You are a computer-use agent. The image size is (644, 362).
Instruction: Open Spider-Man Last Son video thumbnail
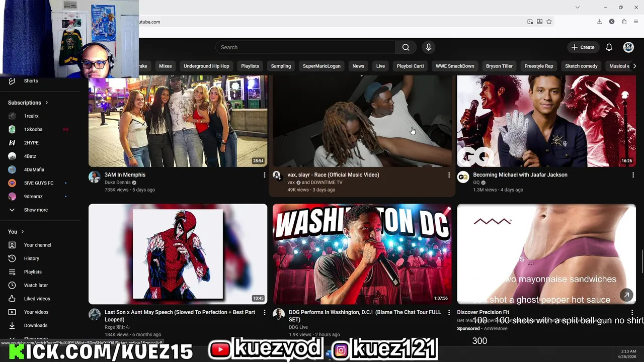click(178, 254)
